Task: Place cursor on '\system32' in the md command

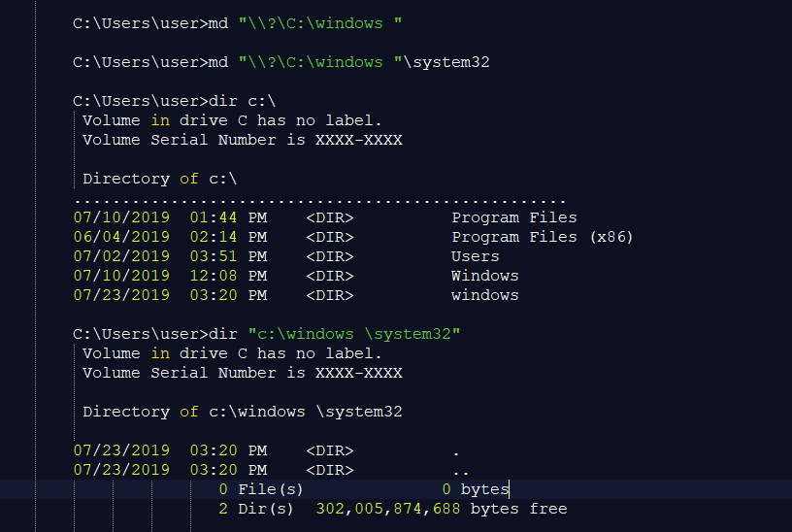Action: pos(446,62)
